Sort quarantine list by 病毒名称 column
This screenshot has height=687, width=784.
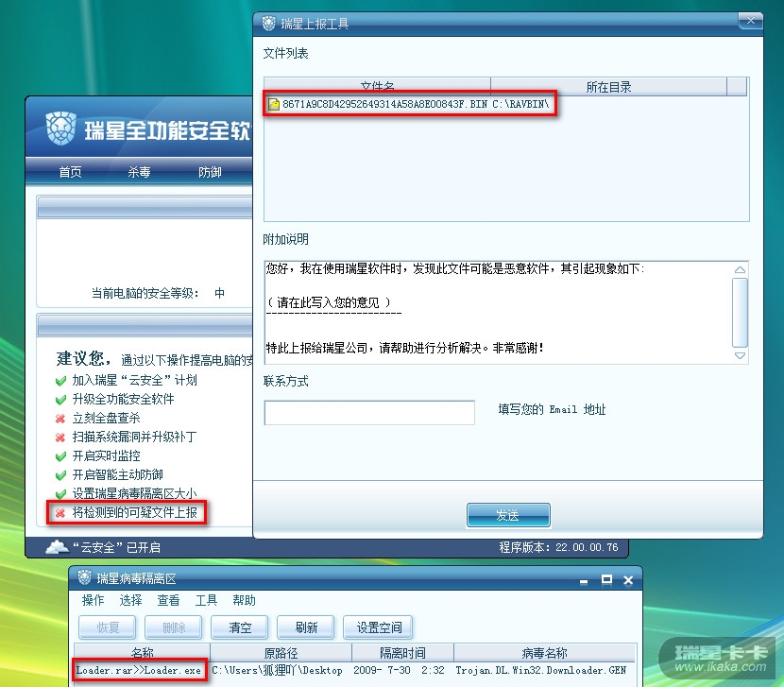coord(544,652)
